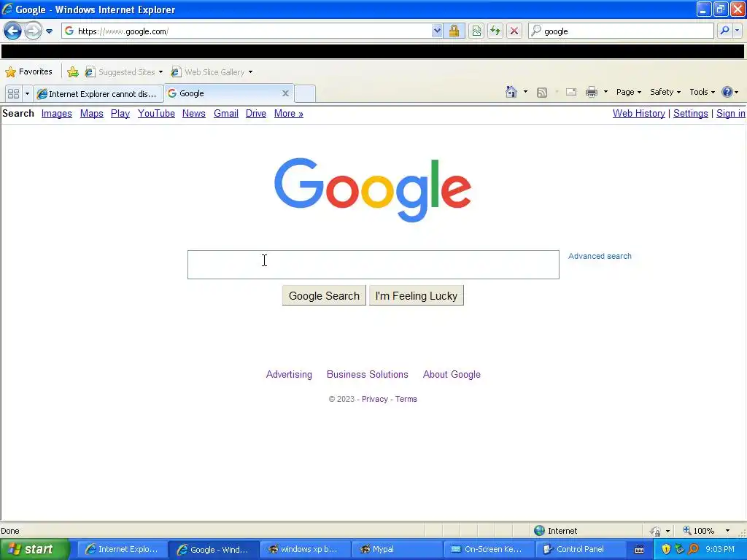Click the Help question mark icon
Image resolution: width=747 pixels, height=560 pixels.
(727, 92)
